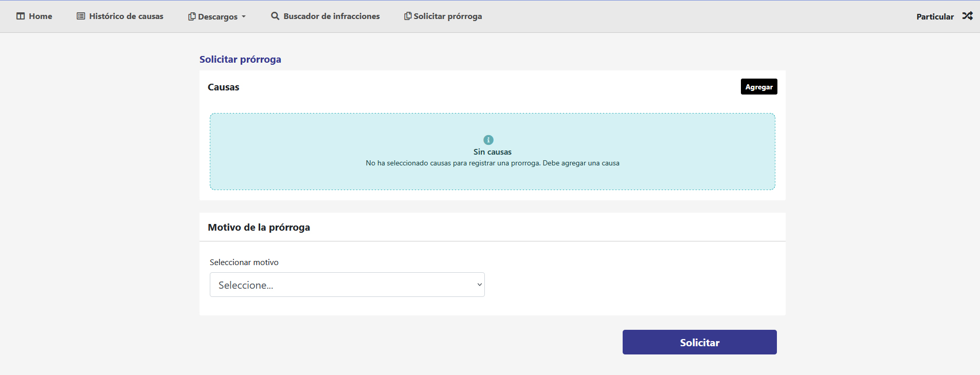Open Buscador de infracciones
980x375 pixels.
coord(332,16)
